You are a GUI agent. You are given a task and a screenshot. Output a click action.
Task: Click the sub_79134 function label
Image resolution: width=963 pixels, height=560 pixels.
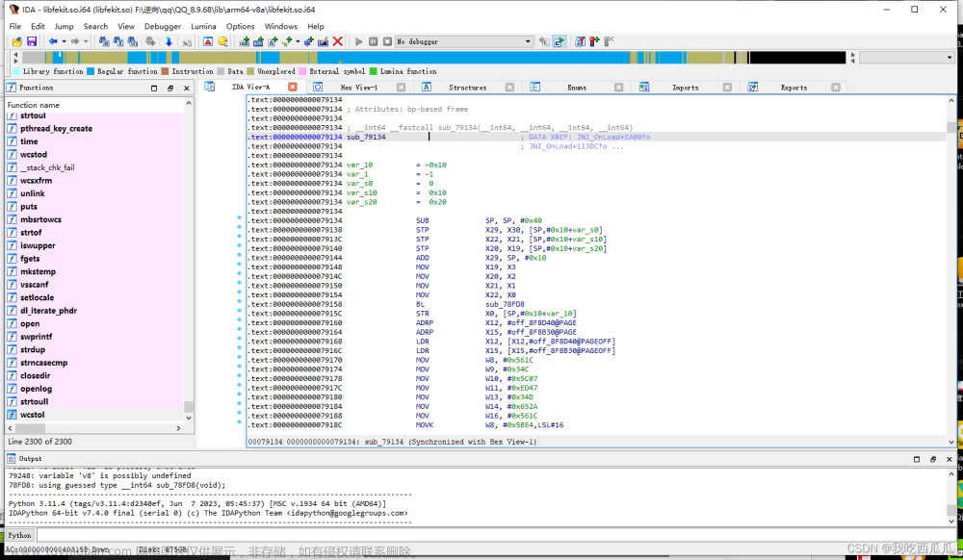(x=366, y=137)
